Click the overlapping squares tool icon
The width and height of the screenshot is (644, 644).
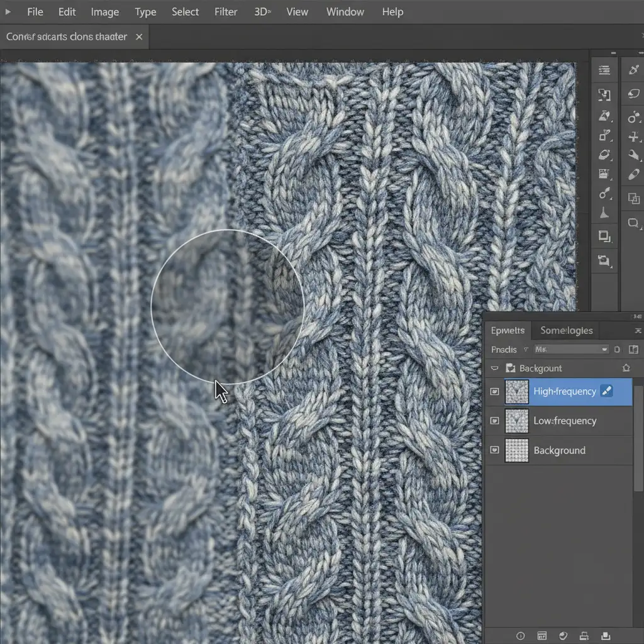click(633, 199)
